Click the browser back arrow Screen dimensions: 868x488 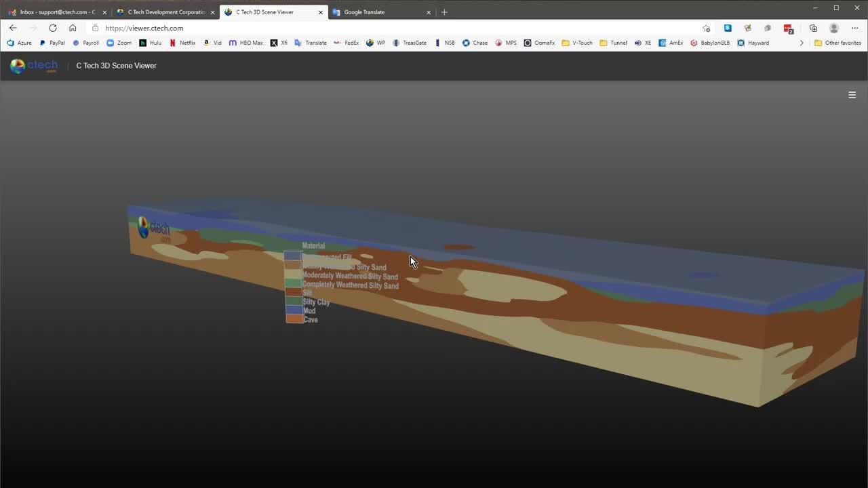tap(13, 28)
